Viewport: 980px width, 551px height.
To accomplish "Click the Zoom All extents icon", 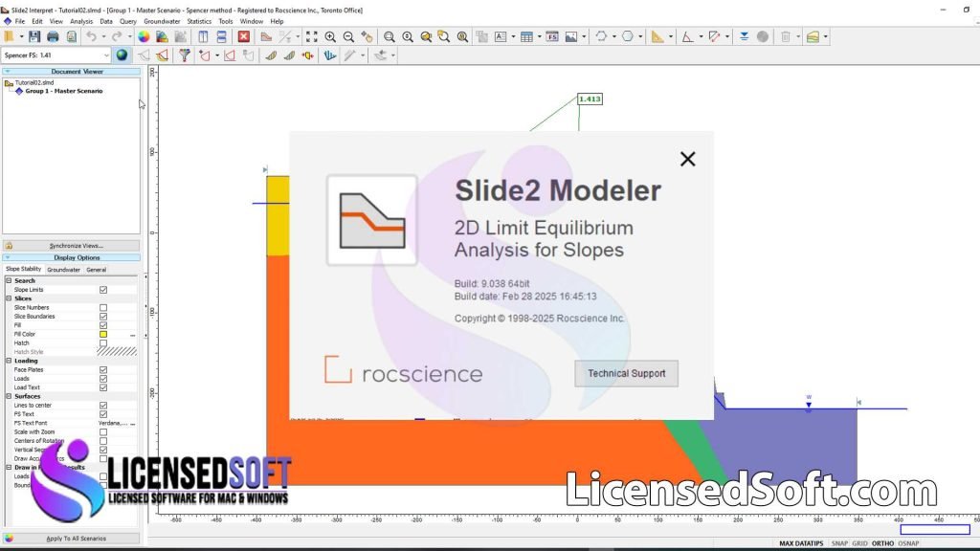I will tap(311, 37).
